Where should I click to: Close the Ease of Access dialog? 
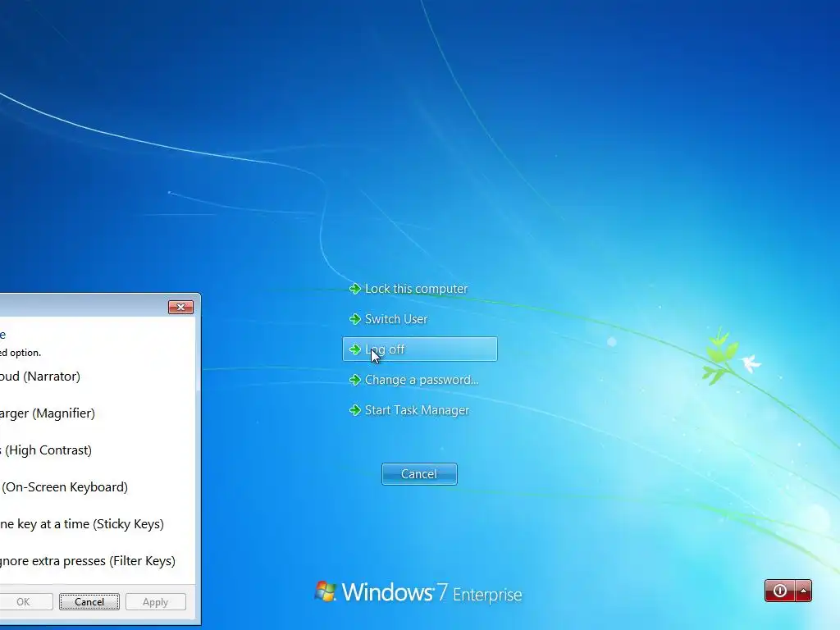pos(180,307)
